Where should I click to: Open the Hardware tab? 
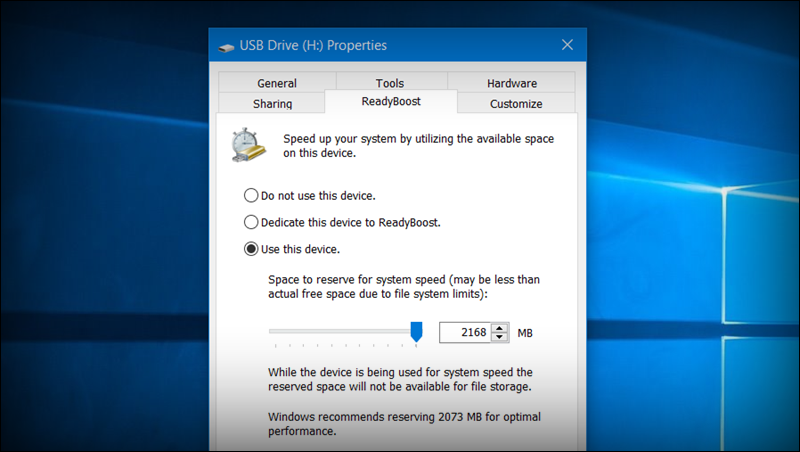(x=512, y=83)
